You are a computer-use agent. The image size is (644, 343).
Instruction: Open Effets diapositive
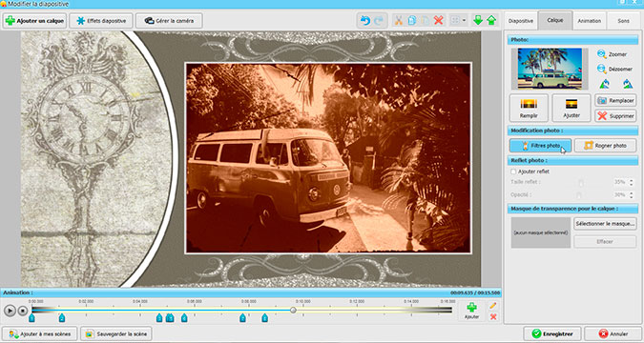[101, 21]
